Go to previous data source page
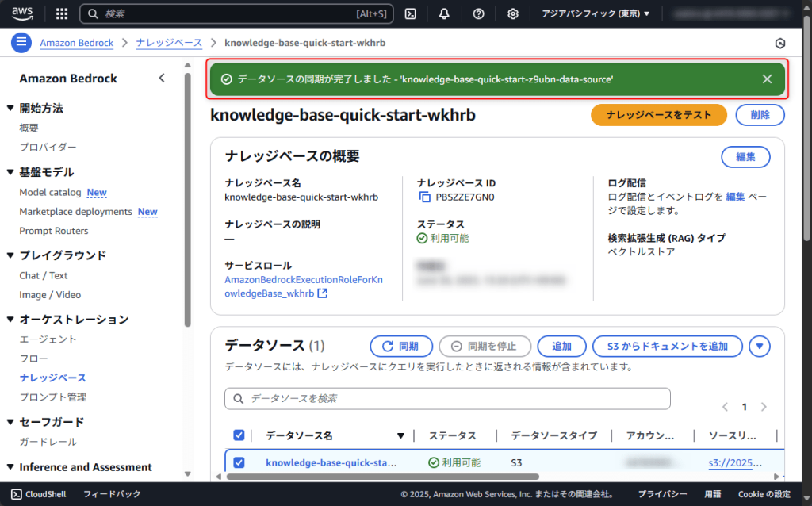The width and height of the screenshot is (812, 506). point(725,407)
